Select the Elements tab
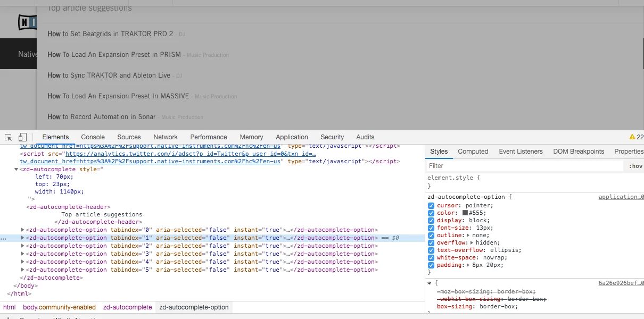 click(55, 137)
